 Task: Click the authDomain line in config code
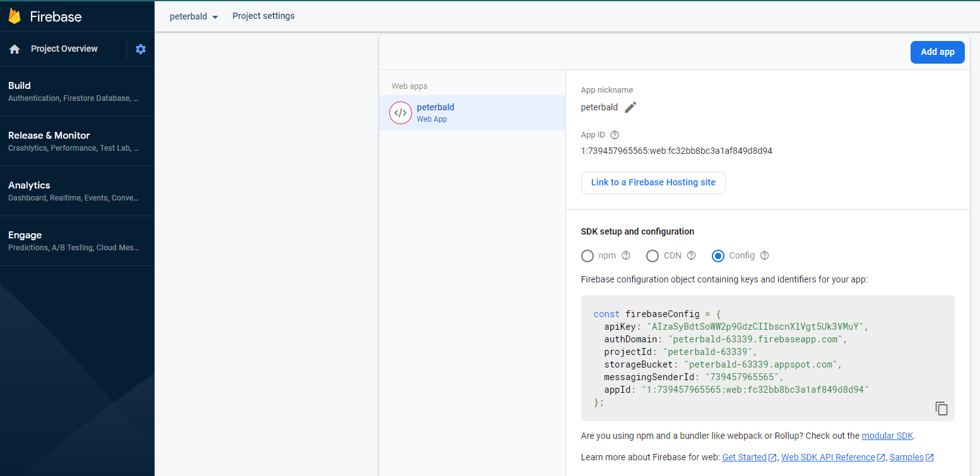pos(726,339)
